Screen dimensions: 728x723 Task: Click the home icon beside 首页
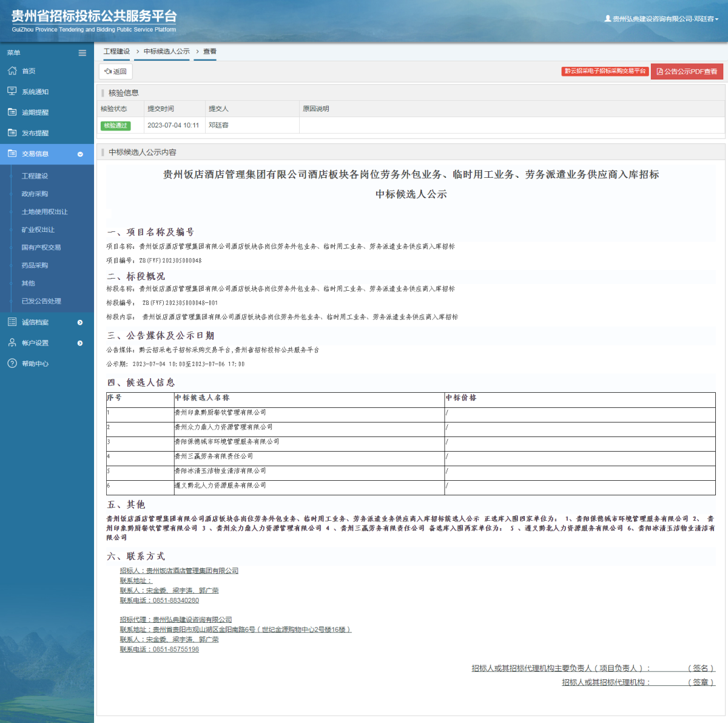coord(12,71)
